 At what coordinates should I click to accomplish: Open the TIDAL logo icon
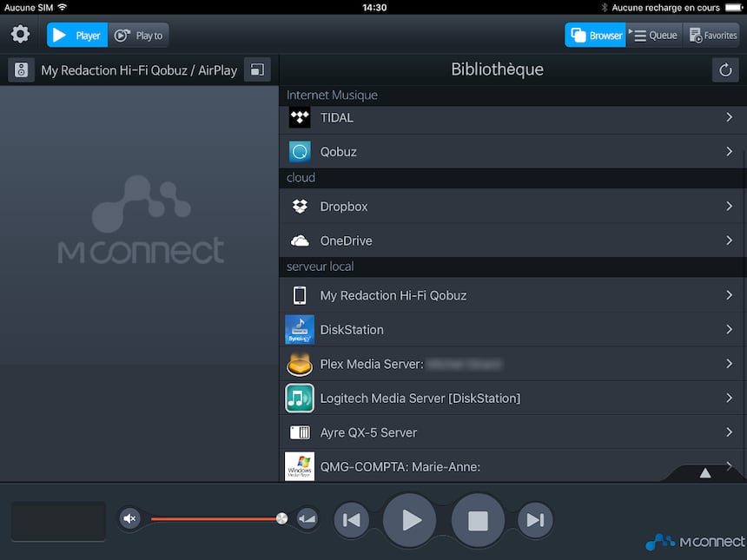coord(300,117)
